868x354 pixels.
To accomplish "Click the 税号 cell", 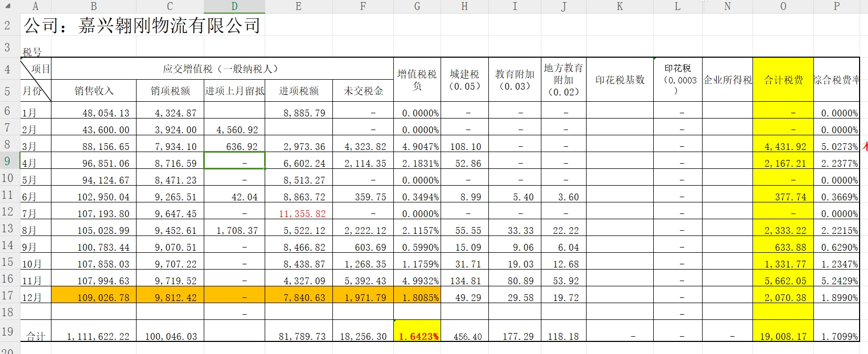I will [x=32, y=52].
